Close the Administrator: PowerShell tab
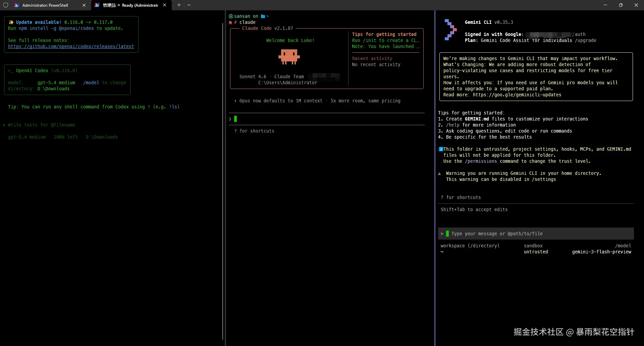This screenshot has height=346, width=644. pos(84,5)
